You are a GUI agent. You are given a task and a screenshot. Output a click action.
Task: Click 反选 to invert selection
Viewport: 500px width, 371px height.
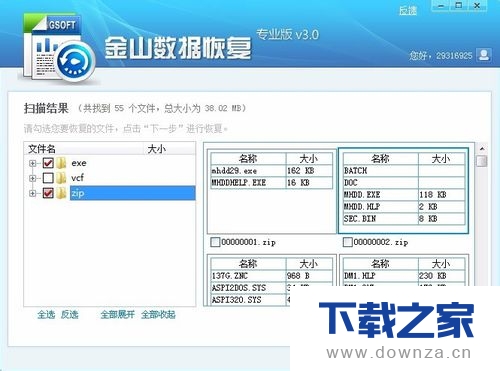tap(70, 314)
